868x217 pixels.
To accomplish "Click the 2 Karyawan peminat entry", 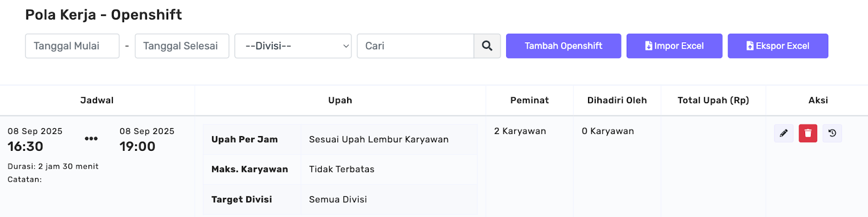I will pos(520,131).
